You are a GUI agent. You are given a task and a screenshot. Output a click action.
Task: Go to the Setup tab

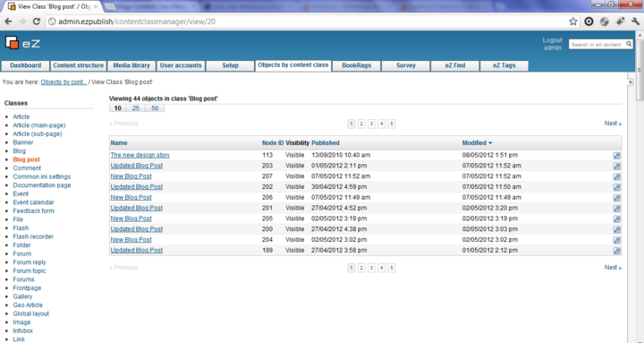click(230, 65)
